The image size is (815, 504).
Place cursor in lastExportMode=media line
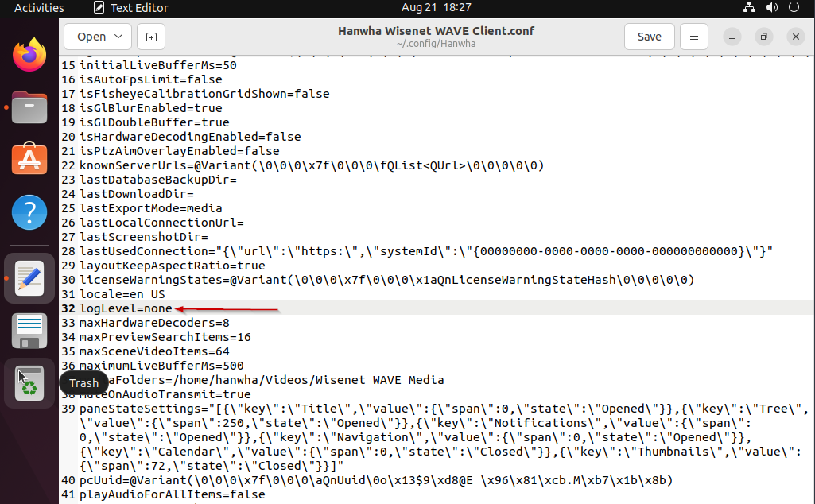click(x=151, y=208)
